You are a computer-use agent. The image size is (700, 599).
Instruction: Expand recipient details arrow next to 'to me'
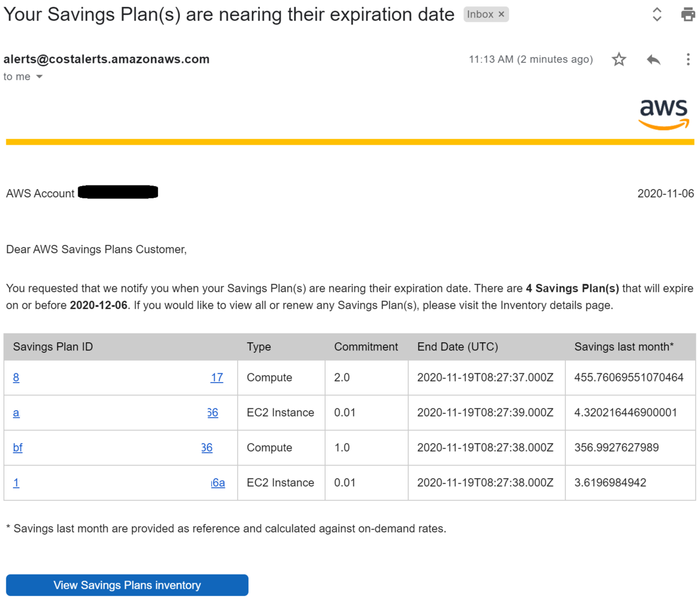point(39,77)
